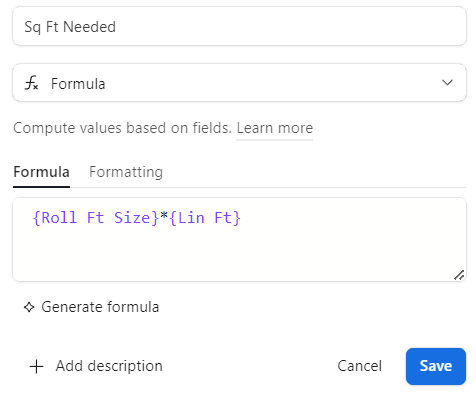This screenshot has height=396, width=476.
Task: Click the formula box resize handle
Action: tap(459, 275)
